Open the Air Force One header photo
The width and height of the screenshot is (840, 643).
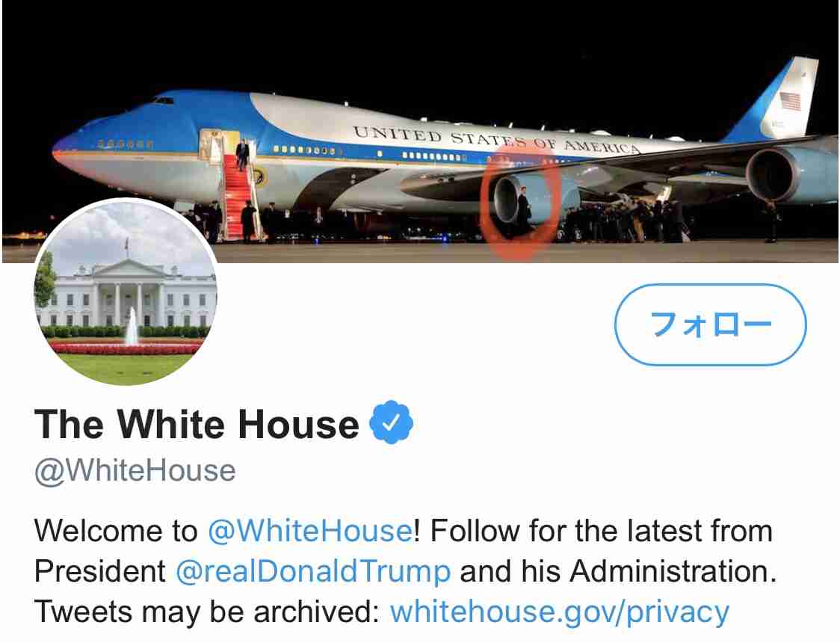[x=420, y=132]
